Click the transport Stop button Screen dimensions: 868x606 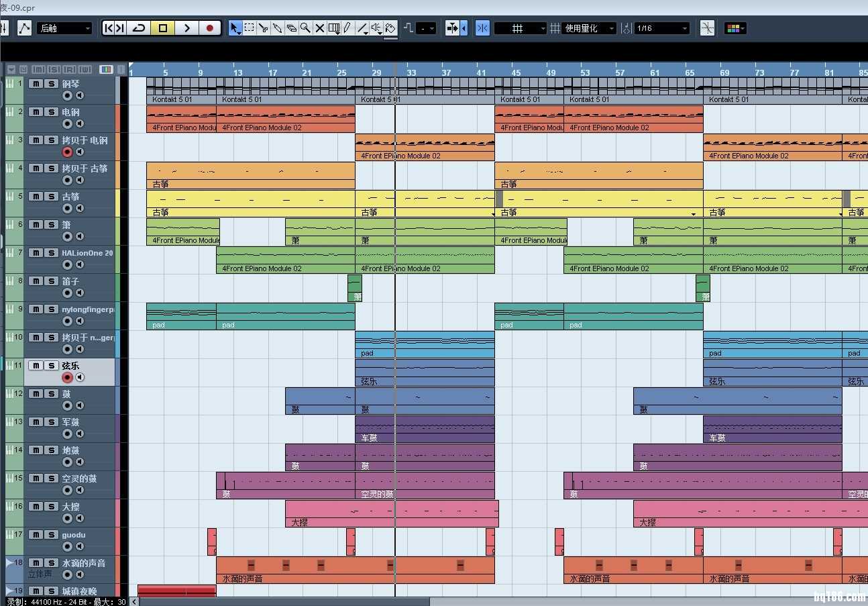point(162,28)
